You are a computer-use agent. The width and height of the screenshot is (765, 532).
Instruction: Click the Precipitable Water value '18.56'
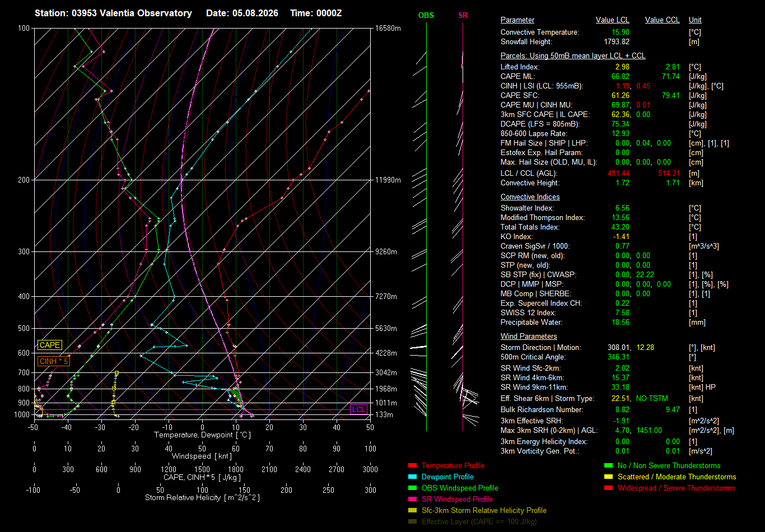(621, 323)
